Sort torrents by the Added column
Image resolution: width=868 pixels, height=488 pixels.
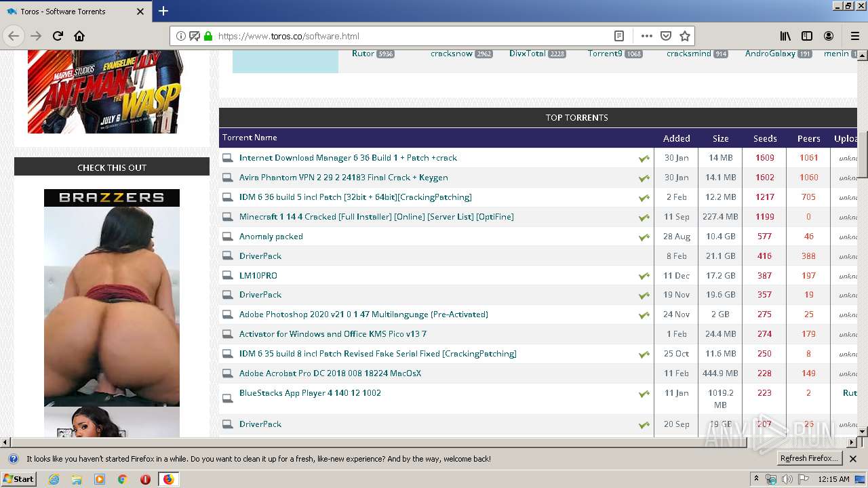point(676,138)
